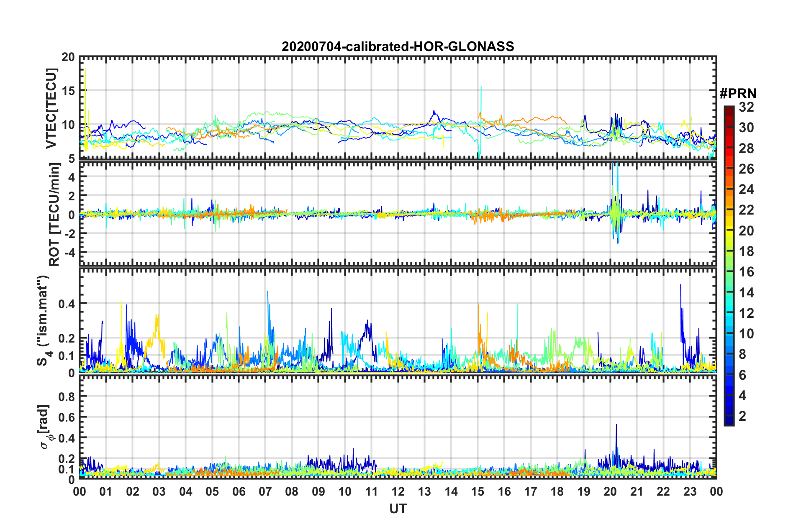Select the "26" label on the PRN colorbar
796x532 pixels.
point(746,169)
